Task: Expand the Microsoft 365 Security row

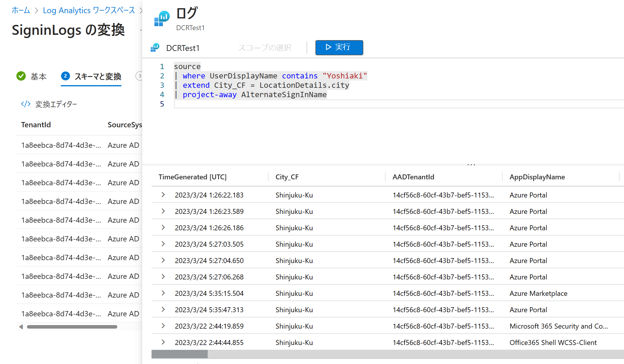Action: 163,326
